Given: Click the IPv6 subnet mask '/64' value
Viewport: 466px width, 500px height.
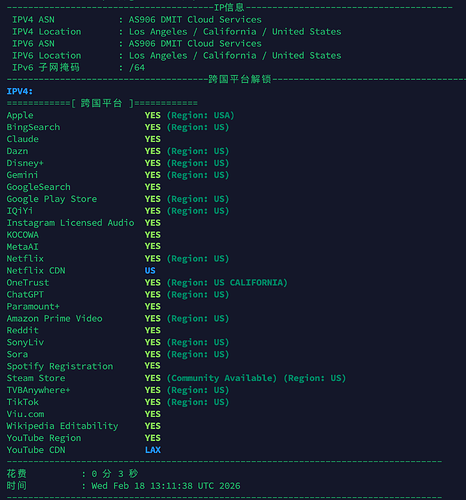Looking at the screenshot, I should click(x=137, y=68).
